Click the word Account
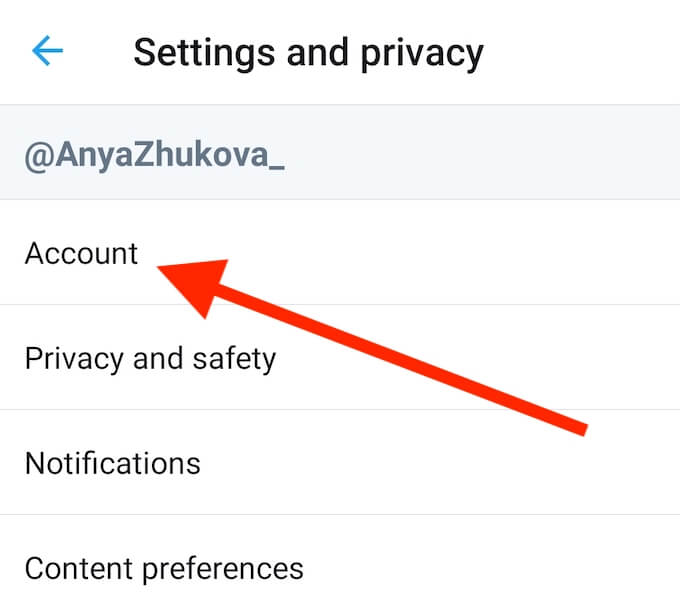Viewport: 680px width, 614px height. [82, 253]
